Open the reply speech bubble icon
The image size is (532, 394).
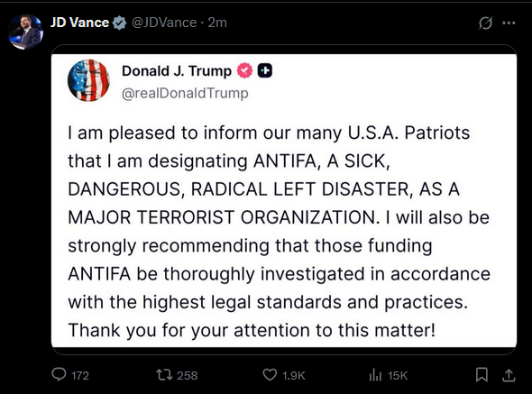tap(59, 375)
